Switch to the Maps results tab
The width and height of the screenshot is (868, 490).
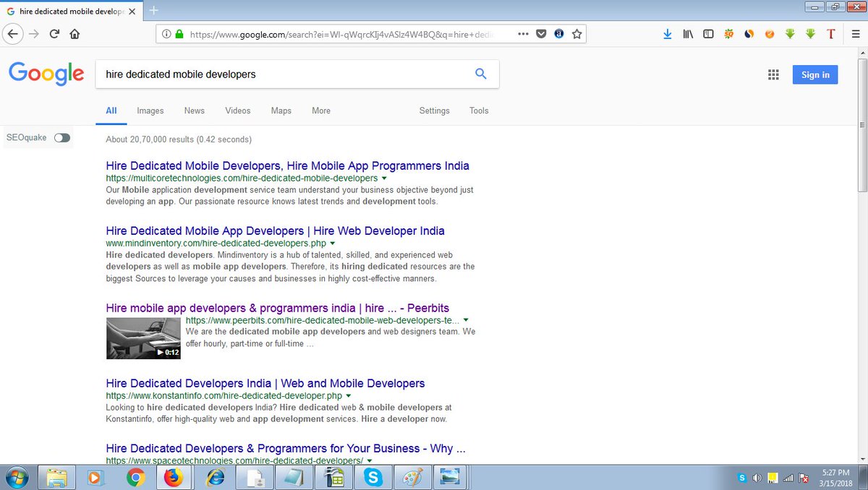click(281, 111)
